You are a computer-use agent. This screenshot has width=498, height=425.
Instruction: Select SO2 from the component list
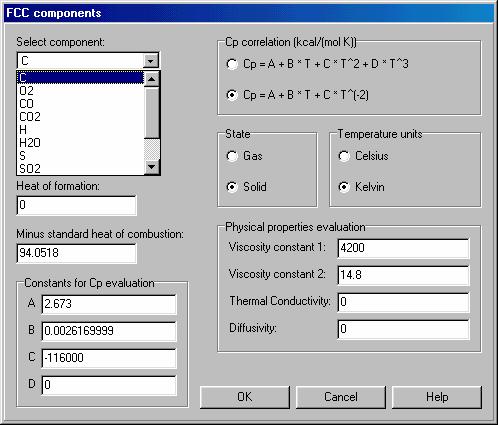click(81, 169)
